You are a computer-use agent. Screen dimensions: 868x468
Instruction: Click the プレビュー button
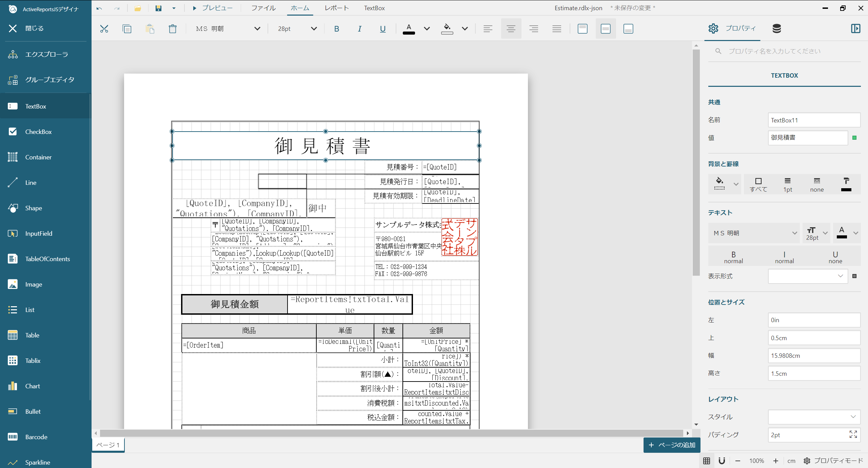click(x=213, y=8)
